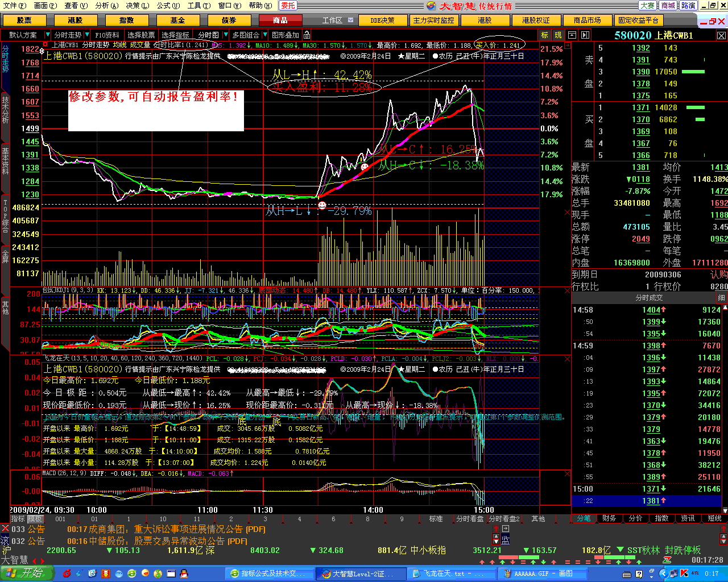Viewport: 728px width, 582px height.
Task: Open the 分析(A) menu
Action: (107, 6)
